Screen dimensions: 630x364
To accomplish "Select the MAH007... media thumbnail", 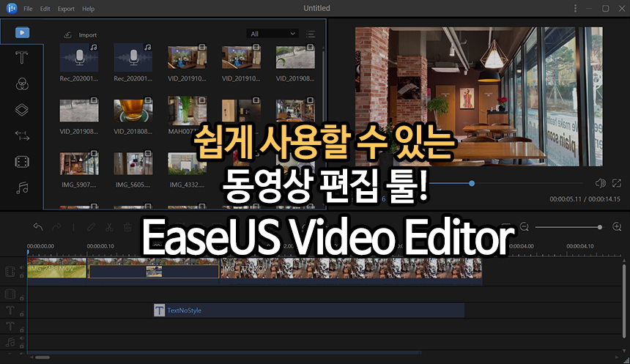I will (x=188, y=110).
